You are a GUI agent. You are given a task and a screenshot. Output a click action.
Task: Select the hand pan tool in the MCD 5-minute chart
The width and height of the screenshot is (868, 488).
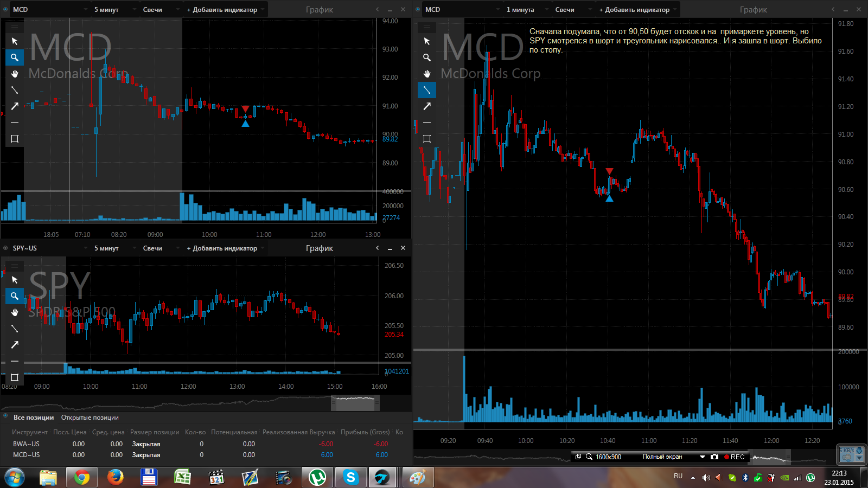point(15,74)
